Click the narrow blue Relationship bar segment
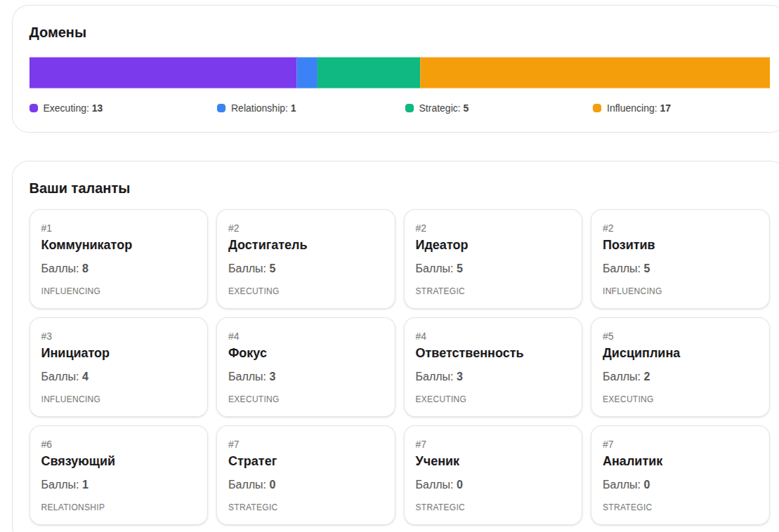 tap(307, 72)
